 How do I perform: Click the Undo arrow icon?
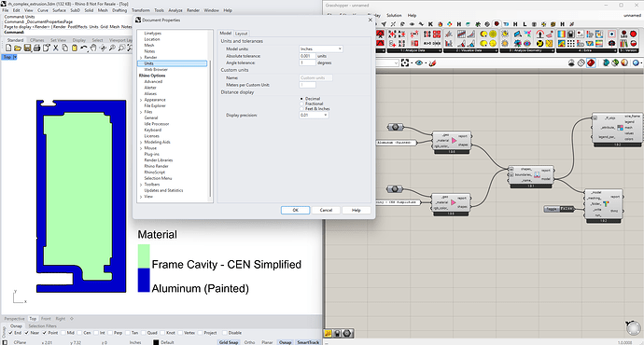[83, 48]
